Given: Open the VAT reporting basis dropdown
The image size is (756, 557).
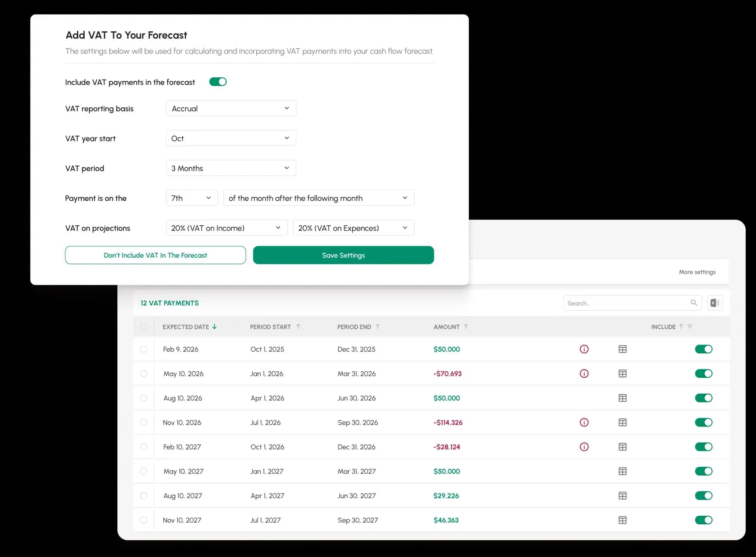Looking at the screenshot, I should coord(231,108).
